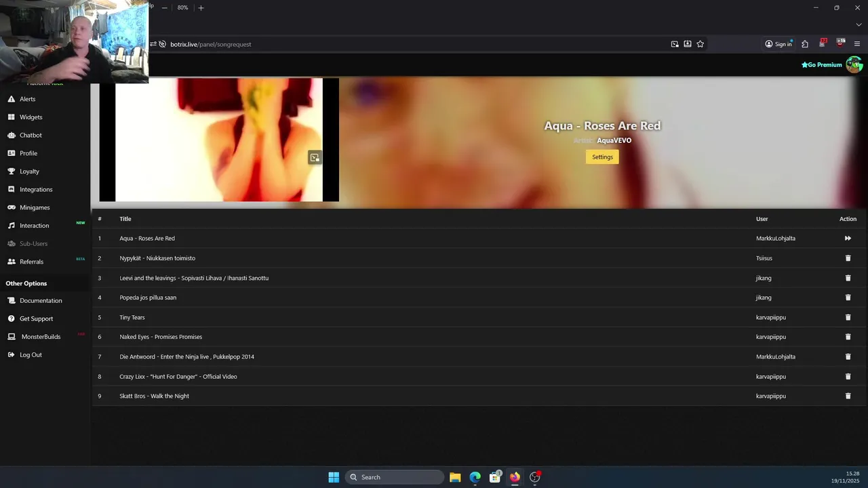Click user 'Tsiisus' in the table
The height and width of the screenshot is (488, 868).
click(764, 258)
